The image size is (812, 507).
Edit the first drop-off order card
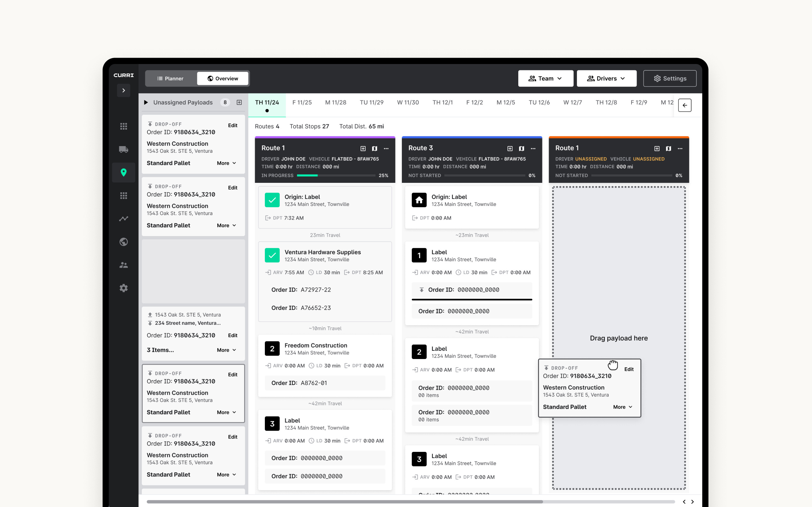pyautogui.click(x=232, y=125)
